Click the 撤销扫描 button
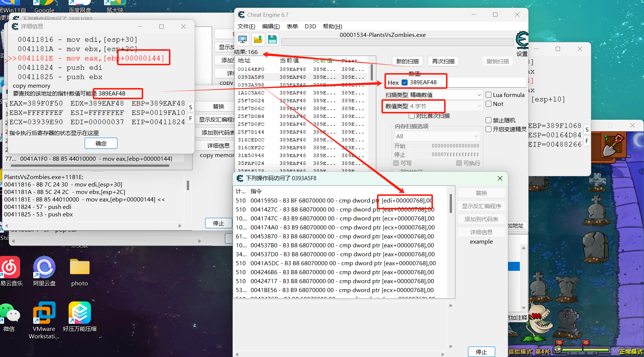This screenshot has width=644, height=357. pyautogui.click(x=498, y=62)
